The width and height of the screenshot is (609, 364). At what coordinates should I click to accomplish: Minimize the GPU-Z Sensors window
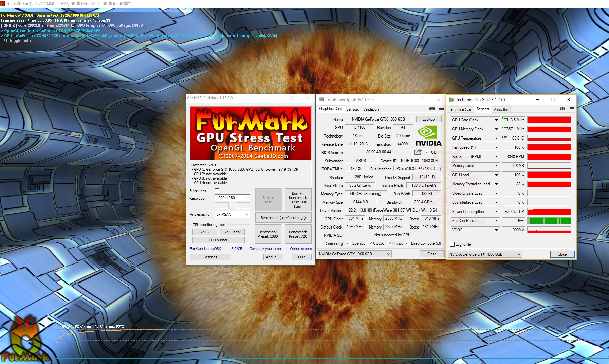[538, 99]
